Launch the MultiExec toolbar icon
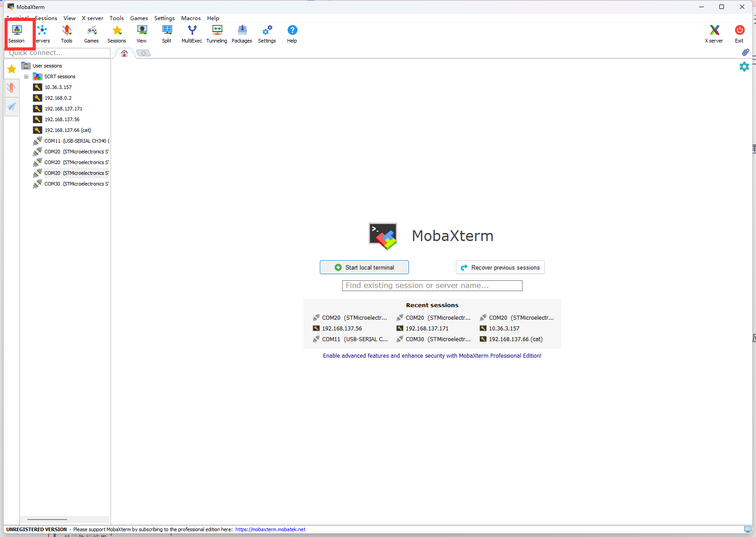The image size is (756, 537). (x=192, y=34)
